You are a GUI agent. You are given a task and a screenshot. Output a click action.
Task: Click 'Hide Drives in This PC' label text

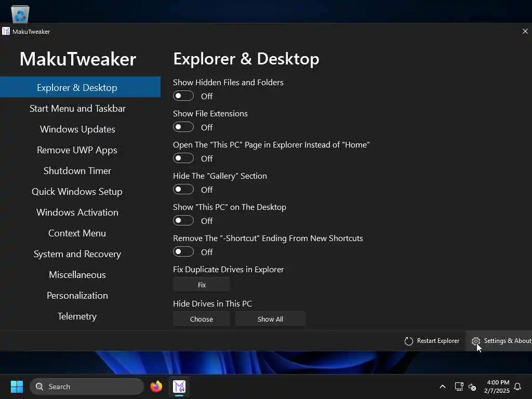(212, 303)
